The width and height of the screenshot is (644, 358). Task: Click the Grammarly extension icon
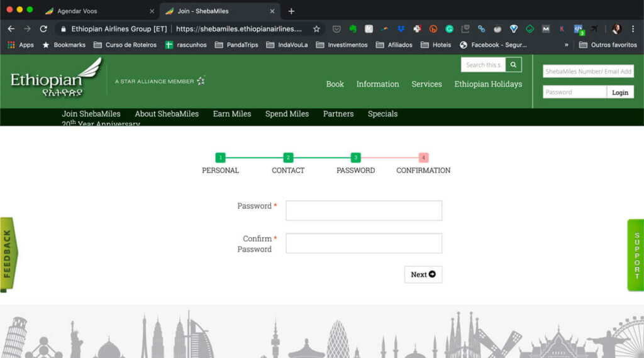(x=449, y=29)
